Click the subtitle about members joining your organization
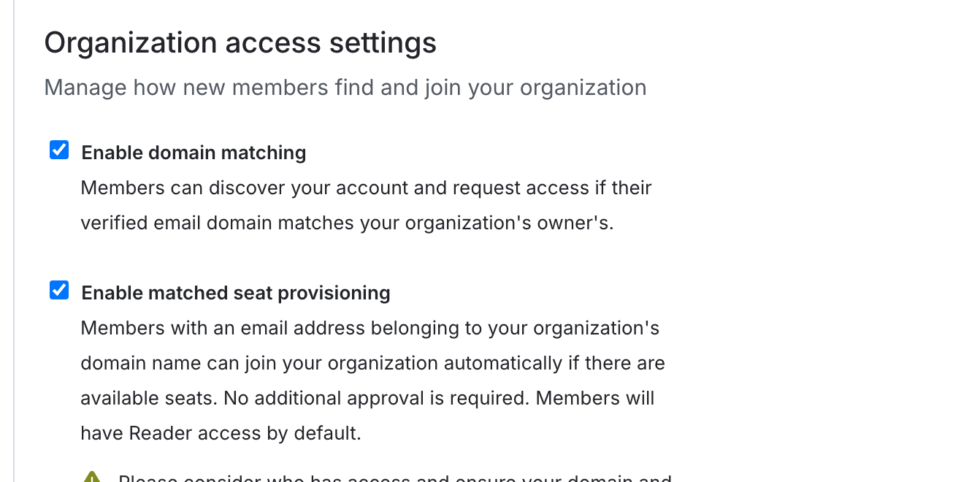This screenshot has width=980, height=482. (x=345, y=87)
